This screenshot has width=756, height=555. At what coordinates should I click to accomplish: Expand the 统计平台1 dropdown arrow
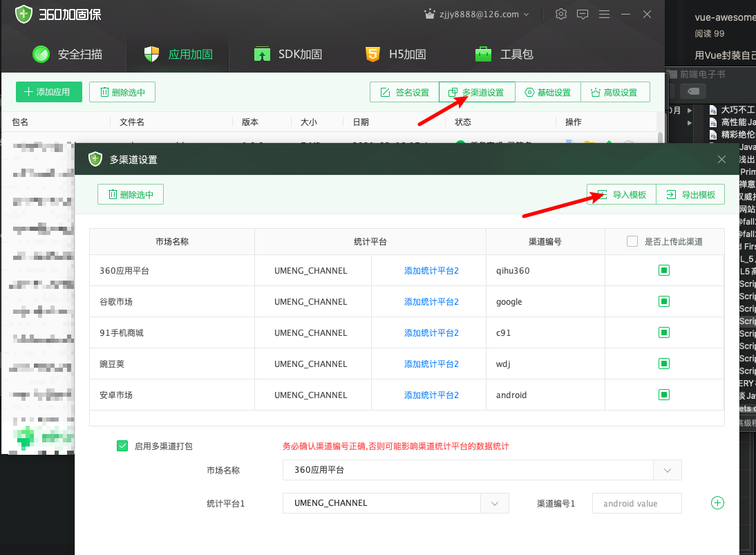click(x=495, y=503)
